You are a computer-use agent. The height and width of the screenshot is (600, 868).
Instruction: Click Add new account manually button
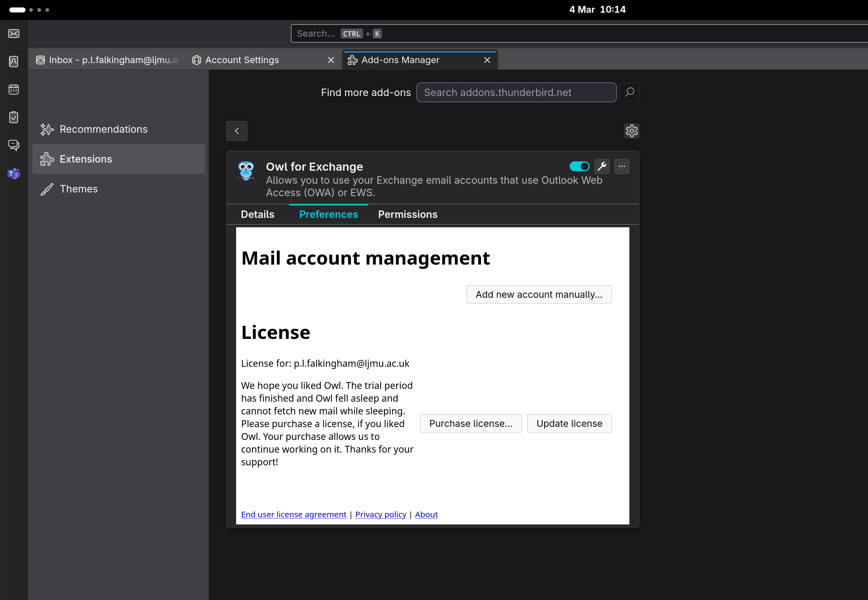tap(539, 294)
